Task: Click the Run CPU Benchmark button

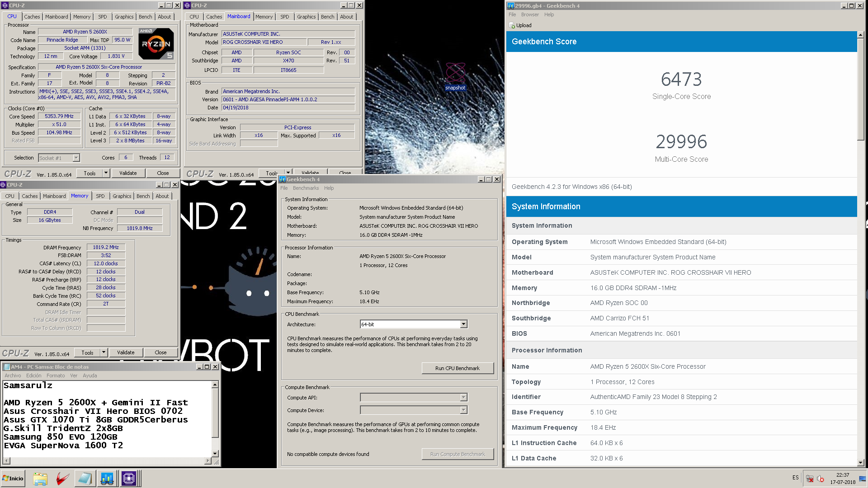Action: pyautogui.click(x=458, y=368)
